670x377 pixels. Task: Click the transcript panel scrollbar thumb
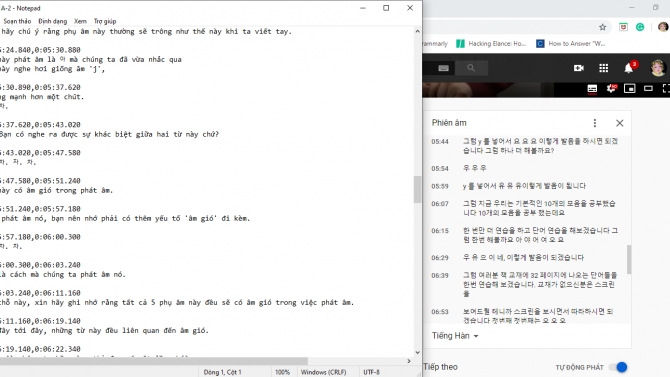[629, 259]
